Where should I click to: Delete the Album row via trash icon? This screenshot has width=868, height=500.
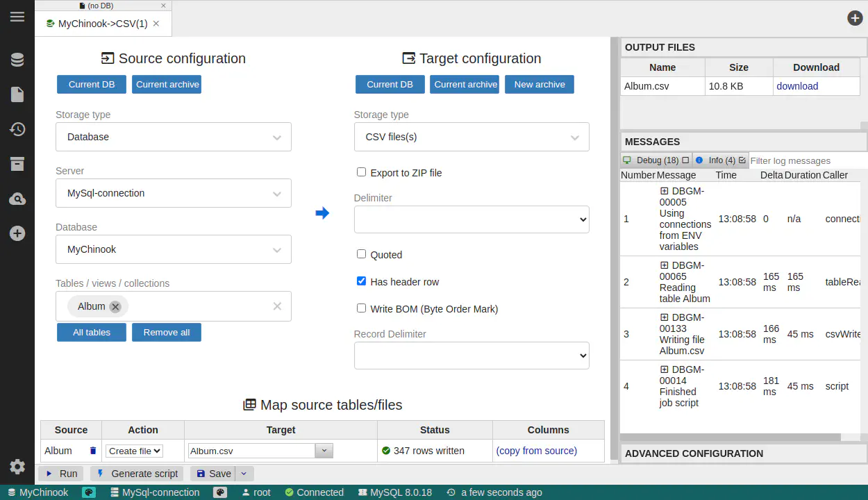click(93, 451)
